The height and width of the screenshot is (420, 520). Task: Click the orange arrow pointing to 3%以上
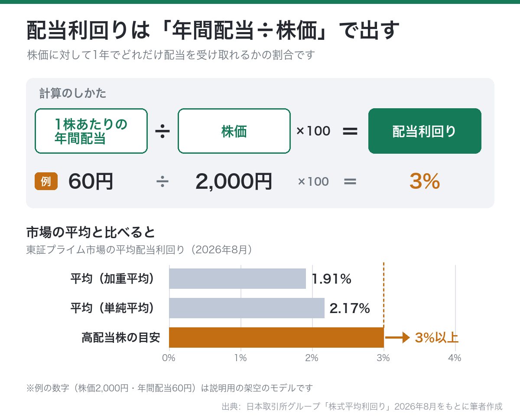(x=397, y=337)
